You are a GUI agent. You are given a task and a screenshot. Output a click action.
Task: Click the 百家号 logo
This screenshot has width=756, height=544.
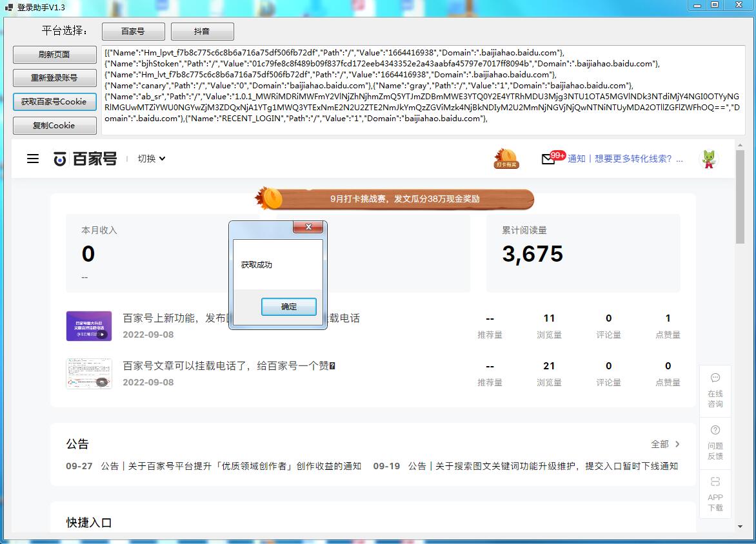pyautogui.click(x=85, y=159)
